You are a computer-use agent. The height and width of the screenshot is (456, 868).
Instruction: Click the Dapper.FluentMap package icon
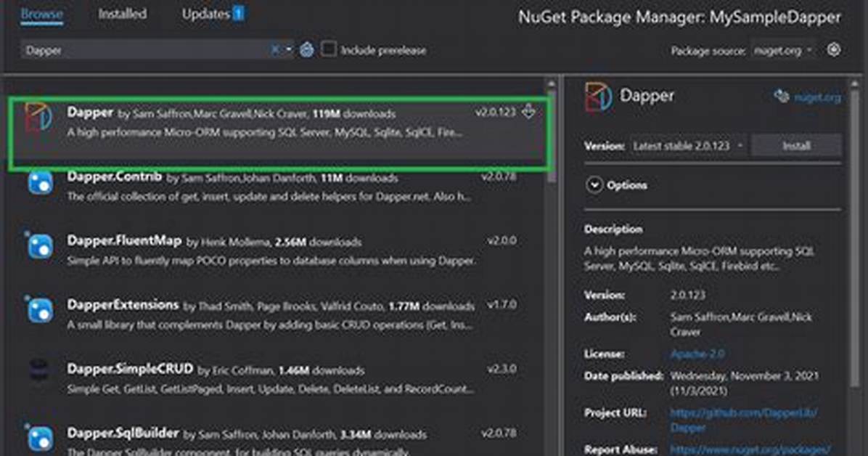click(x=41, y=247)
